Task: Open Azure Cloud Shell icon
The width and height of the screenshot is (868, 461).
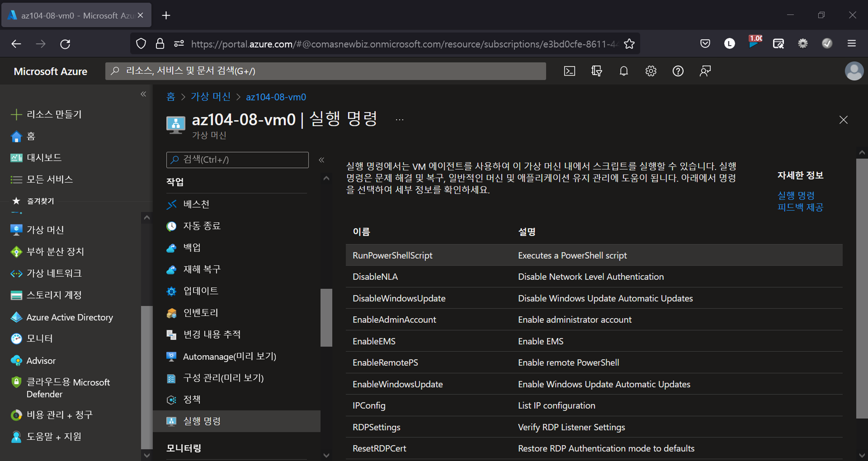Action: (569, 71)
